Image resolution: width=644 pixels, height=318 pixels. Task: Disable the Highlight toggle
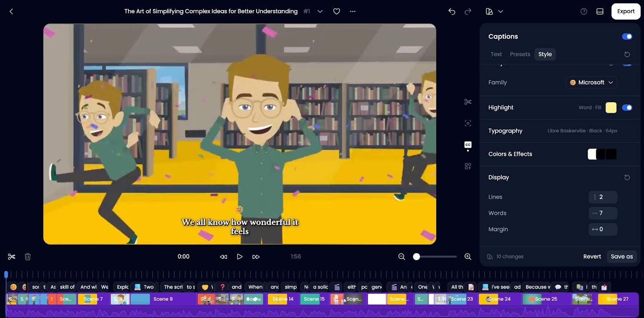[627, 107]
